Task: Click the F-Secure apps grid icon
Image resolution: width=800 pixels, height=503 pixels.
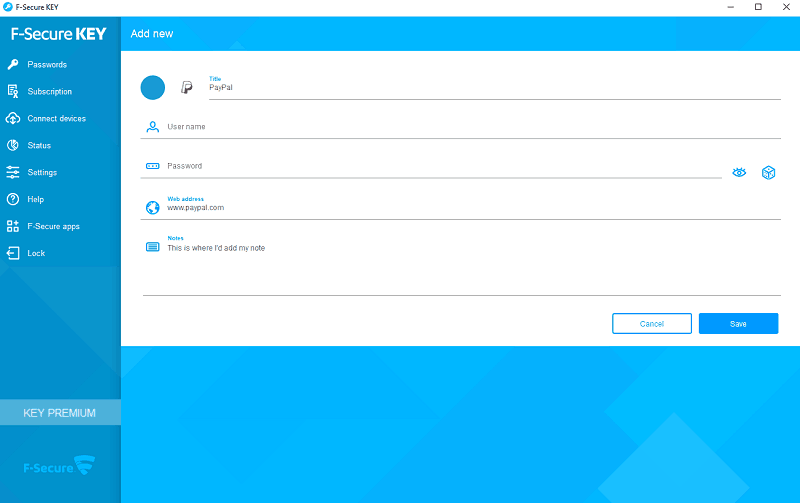Action: (x=13, y=226)
